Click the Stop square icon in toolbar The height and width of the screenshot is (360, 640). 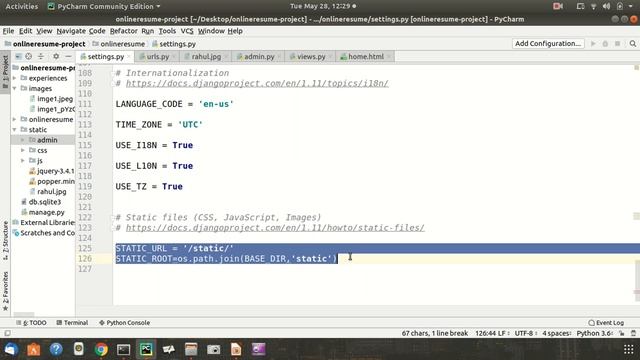tap(618, 44)
